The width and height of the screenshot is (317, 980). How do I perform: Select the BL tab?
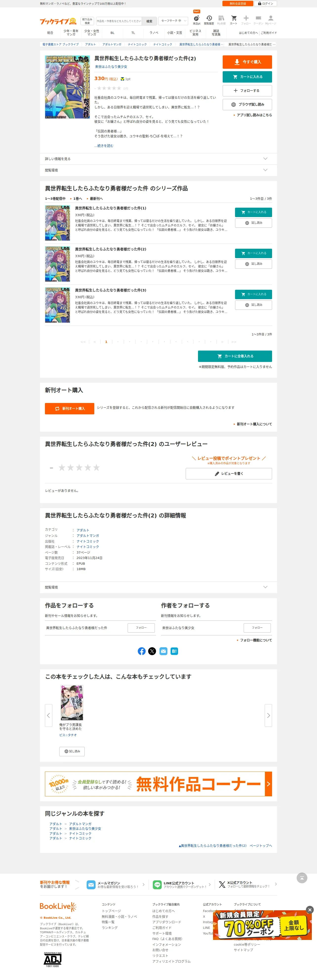(x=113, y=33)
